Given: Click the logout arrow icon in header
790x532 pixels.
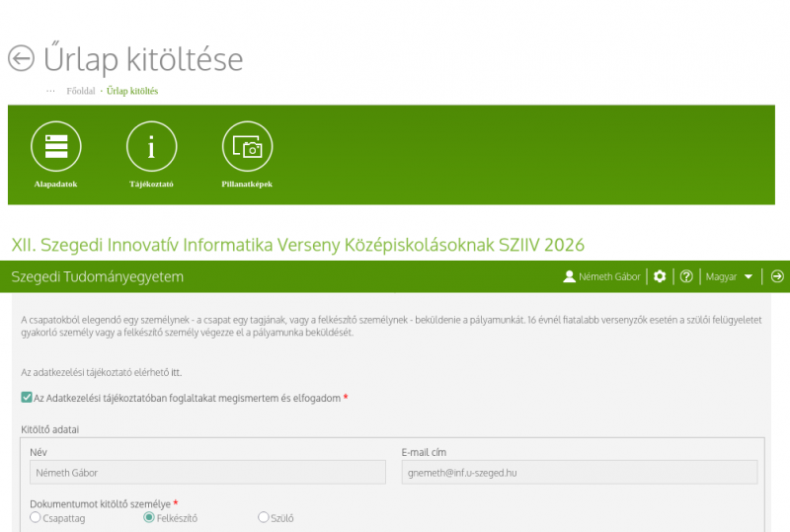Looking at the screenshot, I should pos(777,276).
